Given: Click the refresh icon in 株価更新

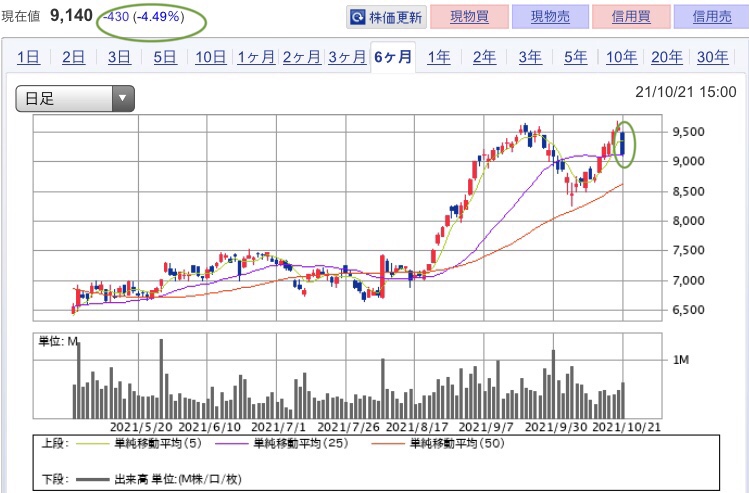Looking at the screenshot, I should (358, 17).
